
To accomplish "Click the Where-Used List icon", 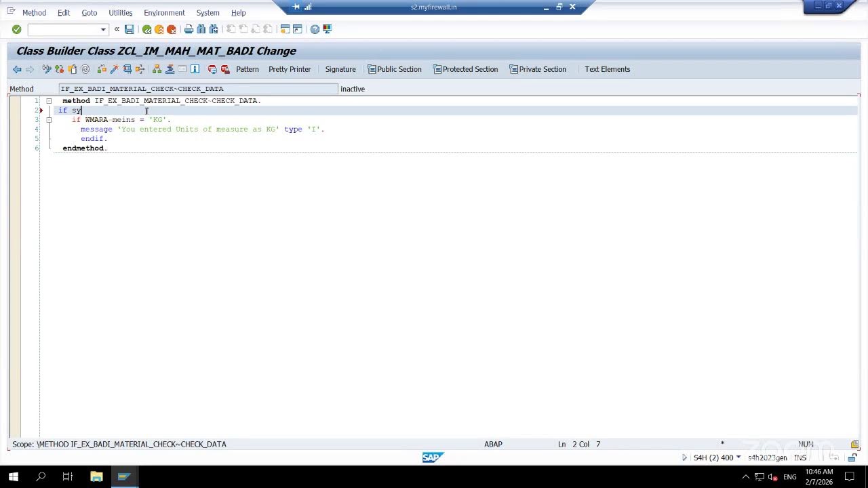I will [x=140, y=69].
